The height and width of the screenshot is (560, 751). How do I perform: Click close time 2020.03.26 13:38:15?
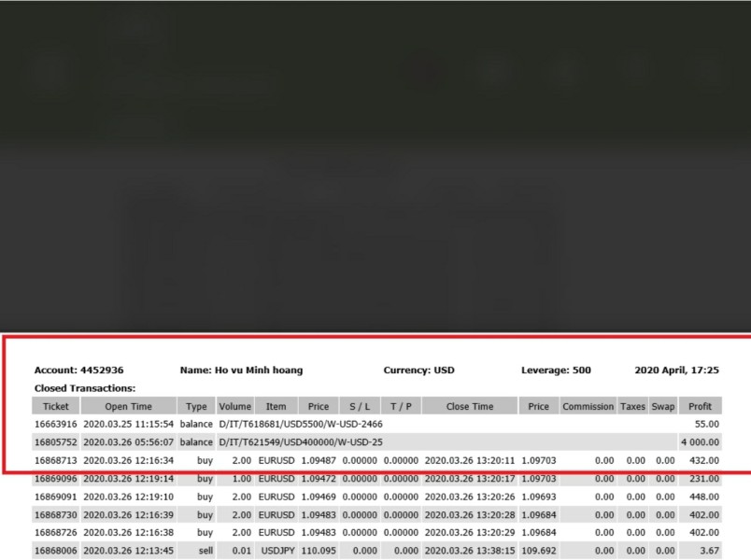tap(470, 551)
